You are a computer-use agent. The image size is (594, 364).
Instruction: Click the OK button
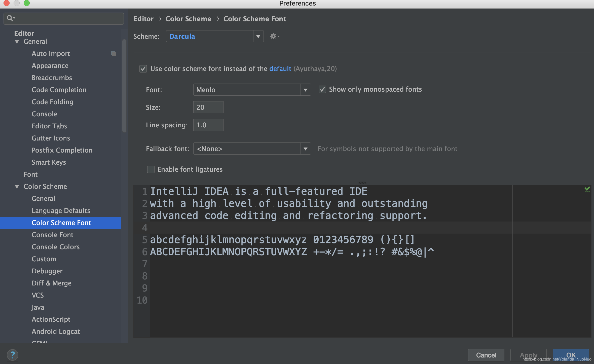[571, 355]
